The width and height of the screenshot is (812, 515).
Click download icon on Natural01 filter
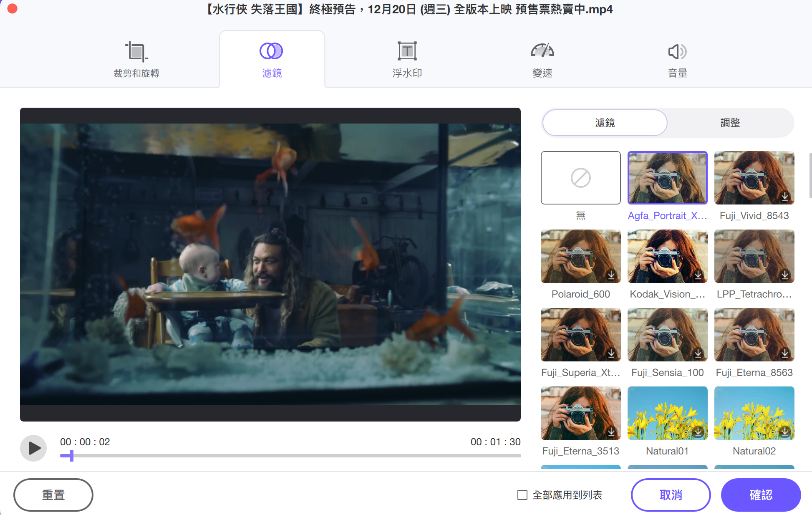tap(698, 432)
